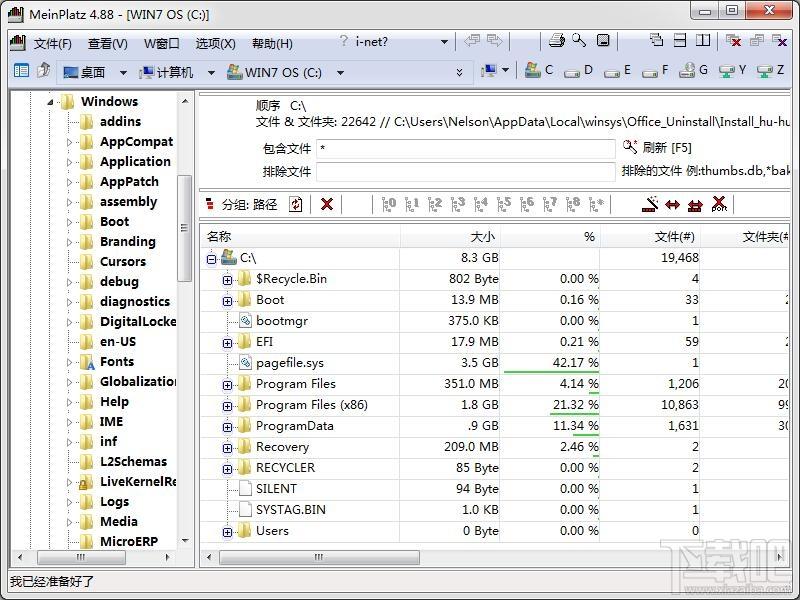Click the cascade windows icon
The image size is (800, 600).
click(x=657, y=40)
